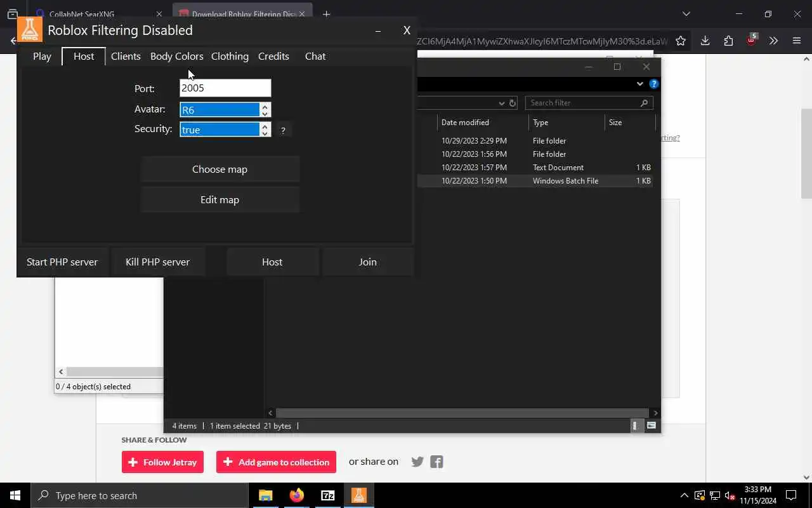The image size is (812, 508).
Task: Open File Explorer help icon
Action: point(654,84)
